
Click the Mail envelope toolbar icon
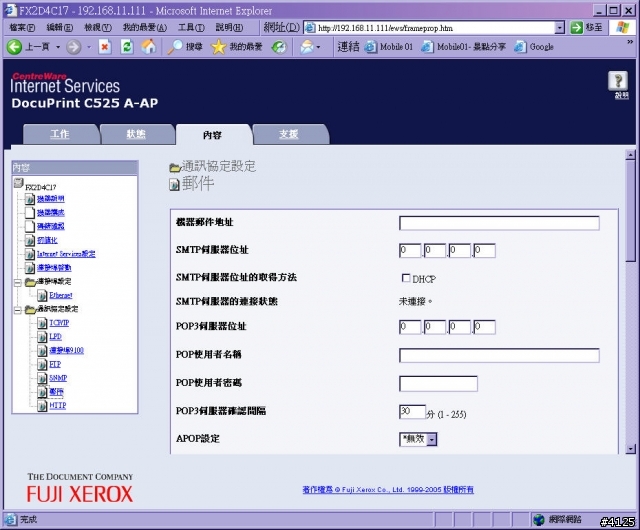[307, 47]
